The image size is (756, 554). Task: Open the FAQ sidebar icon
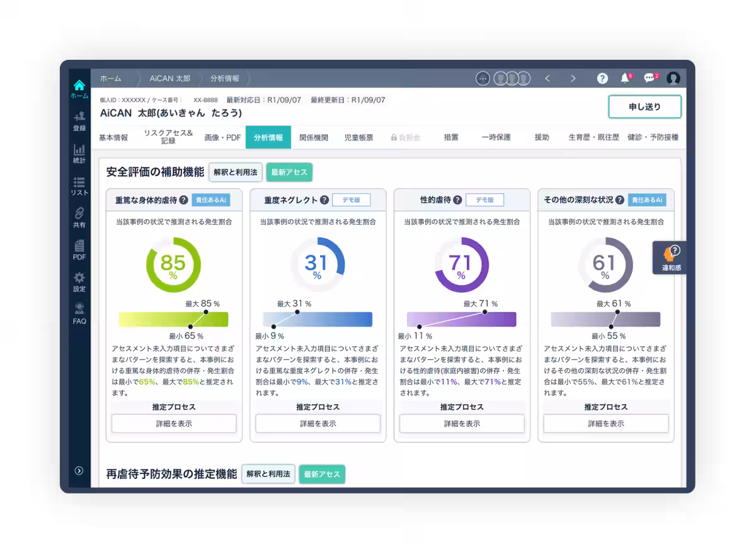pyautogui.click(x=79, y=310)
